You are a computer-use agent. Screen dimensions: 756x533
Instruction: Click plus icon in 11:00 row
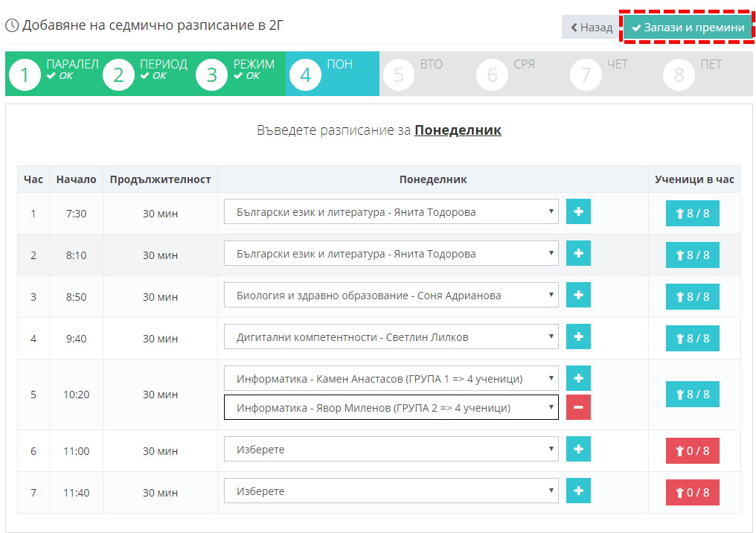(x=578, y=450)
